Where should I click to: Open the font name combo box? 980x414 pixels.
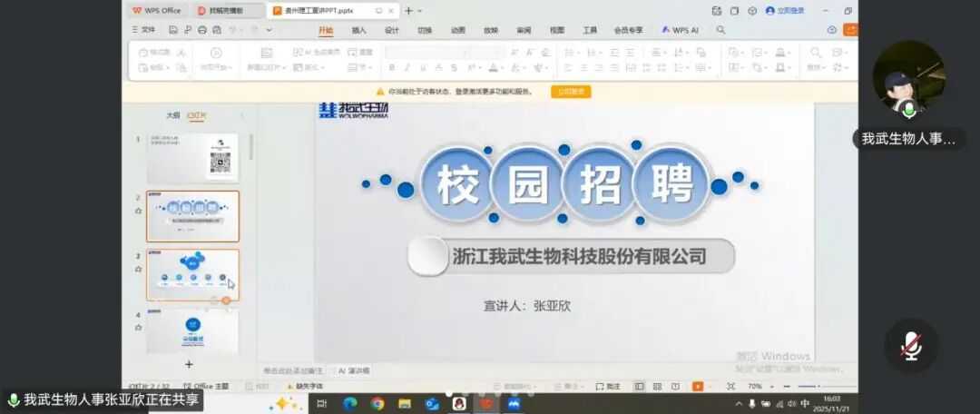pyautogui.click(x=426, y=53)
